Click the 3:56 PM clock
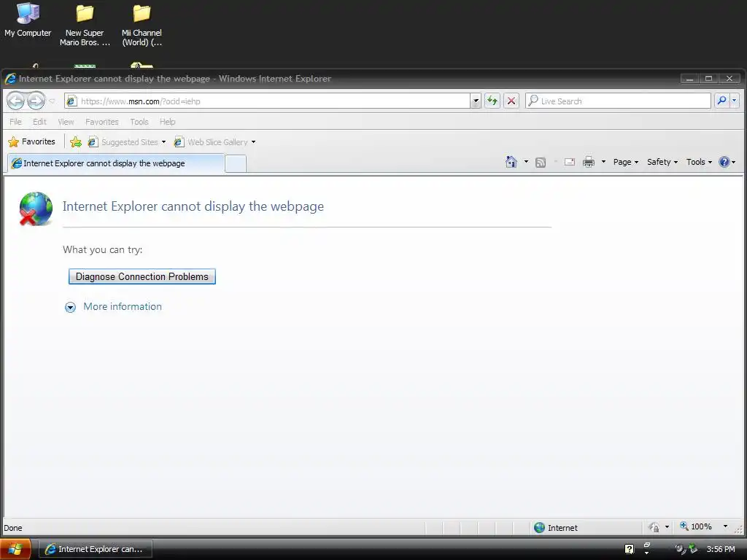Screen dimensions: 747x560 721,549
